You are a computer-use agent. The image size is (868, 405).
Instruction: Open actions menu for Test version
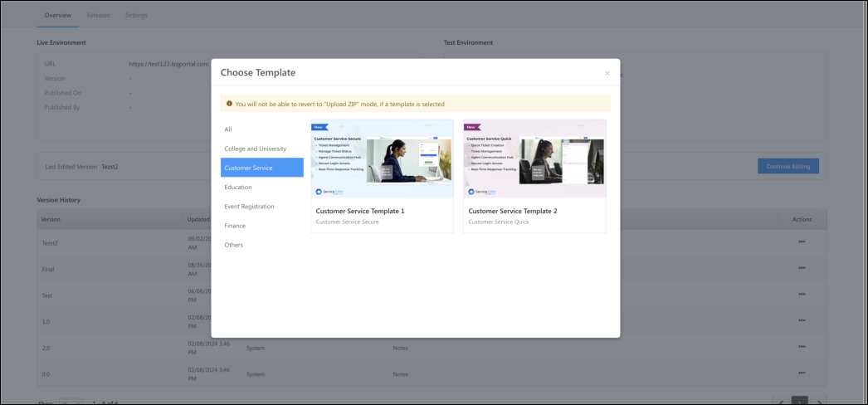[802, 295]
